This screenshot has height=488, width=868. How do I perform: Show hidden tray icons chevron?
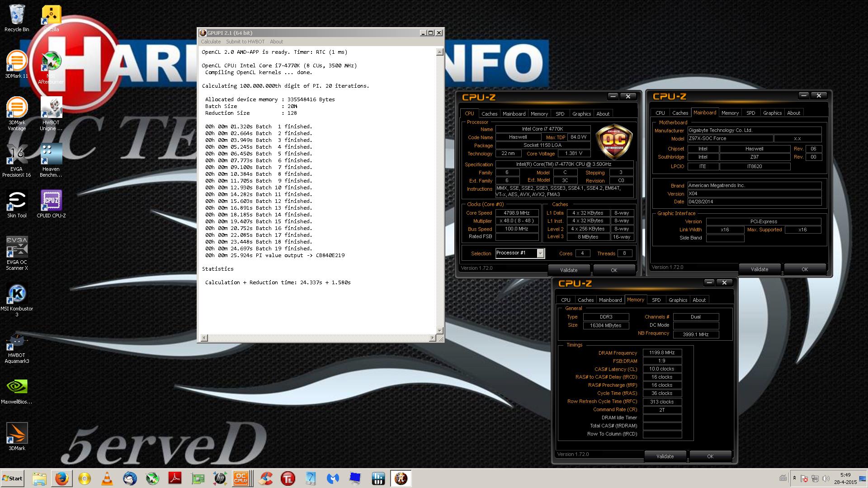click(x=794, y=478)
